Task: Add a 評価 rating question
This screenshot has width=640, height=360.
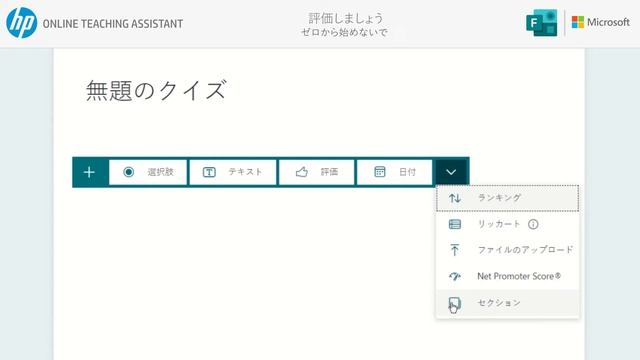Action: click(317, 172)
